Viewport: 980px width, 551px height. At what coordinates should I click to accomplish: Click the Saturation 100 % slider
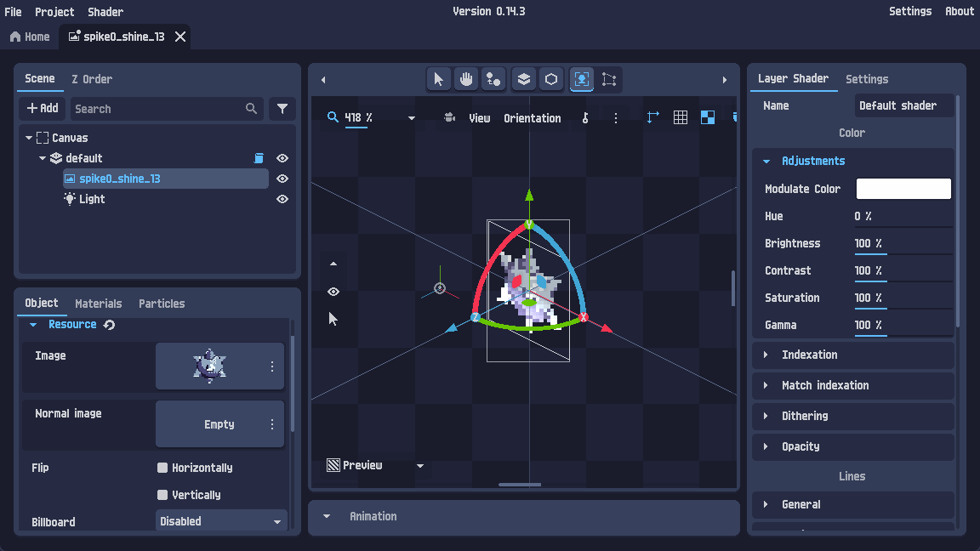(x=903, y=298)
